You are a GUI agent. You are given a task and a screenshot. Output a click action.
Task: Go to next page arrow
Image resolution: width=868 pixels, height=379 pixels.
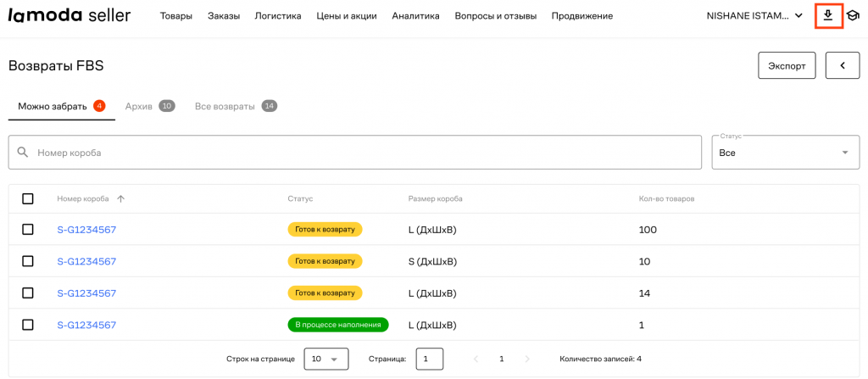pyautogui.click(x=527, y=359)
